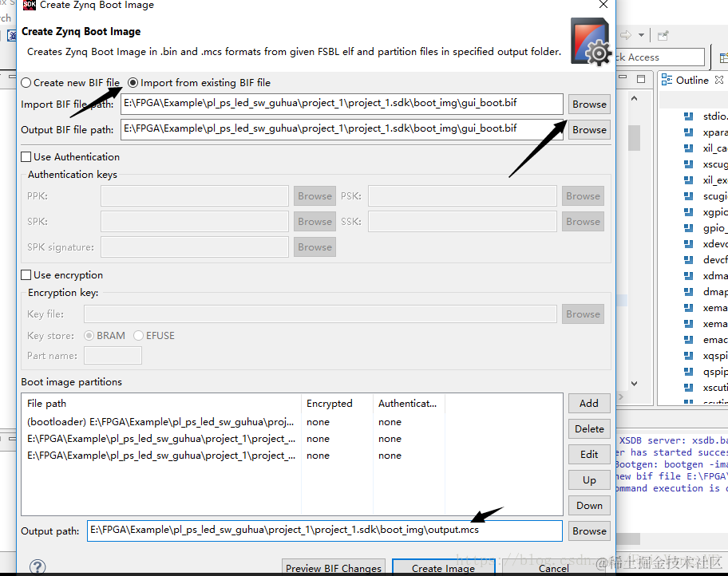Screen dimensions: 728x576
Task: Click Preview BIF Changes button
Action: pyautogui.click(x=334, y=568)
